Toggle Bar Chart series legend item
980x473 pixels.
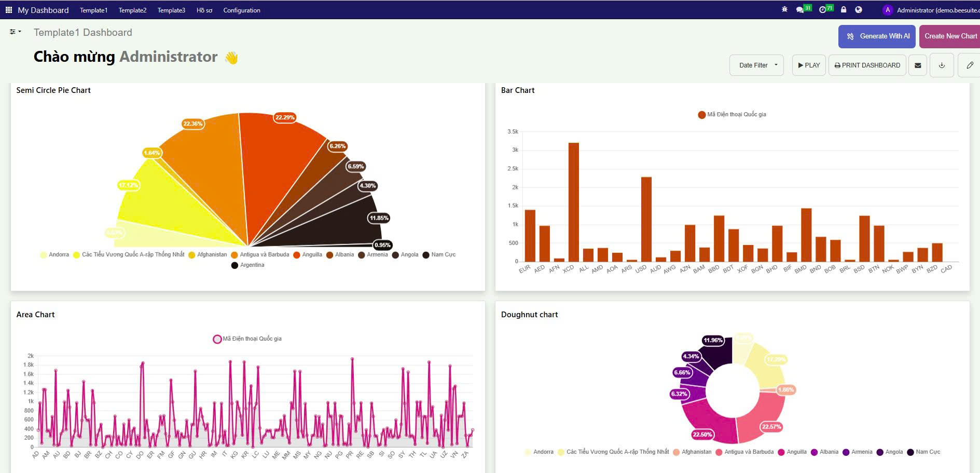click(732, 115)
